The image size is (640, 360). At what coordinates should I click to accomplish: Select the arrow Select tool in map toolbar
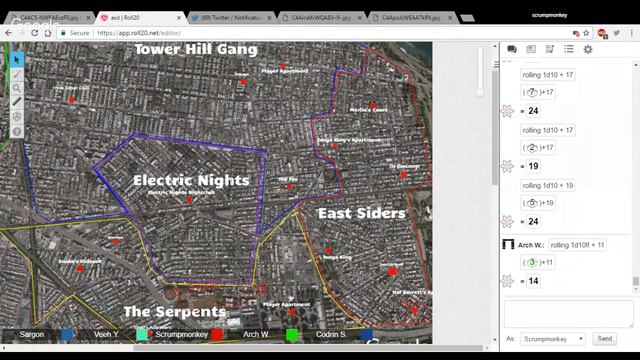pos(17,60)
